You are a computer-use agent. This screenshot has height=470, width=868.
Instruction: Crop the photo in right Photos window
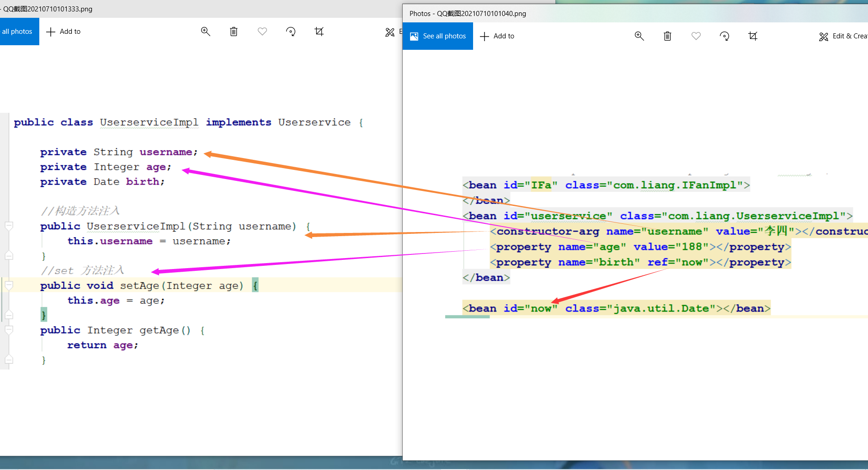pos(753,36)
